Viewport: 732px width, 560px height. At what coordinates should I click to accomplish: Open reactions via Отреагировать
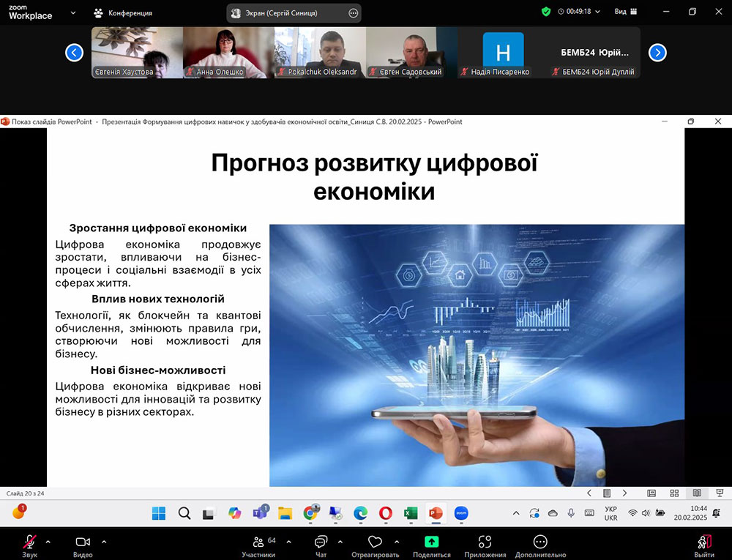(375, 542)
